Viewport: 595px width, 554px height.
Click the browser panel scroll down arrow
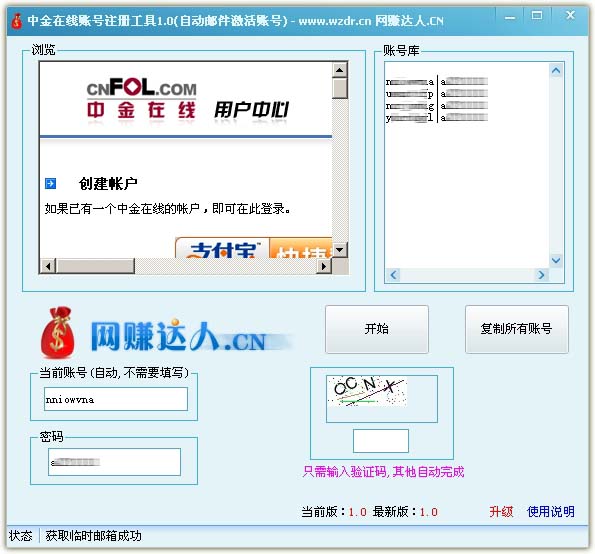pos(340,250)
